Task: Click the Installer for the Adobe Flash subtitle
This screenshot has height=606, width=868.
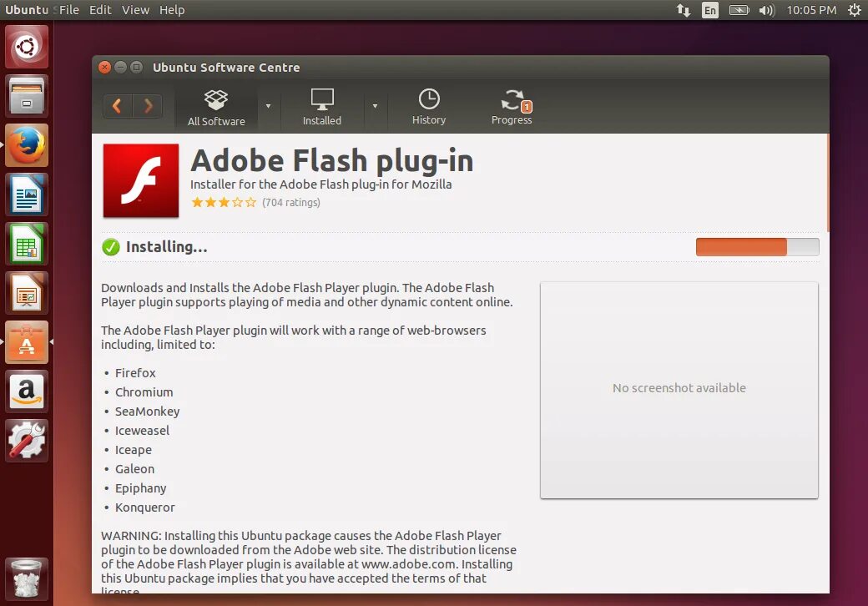Action: point(321,184)
